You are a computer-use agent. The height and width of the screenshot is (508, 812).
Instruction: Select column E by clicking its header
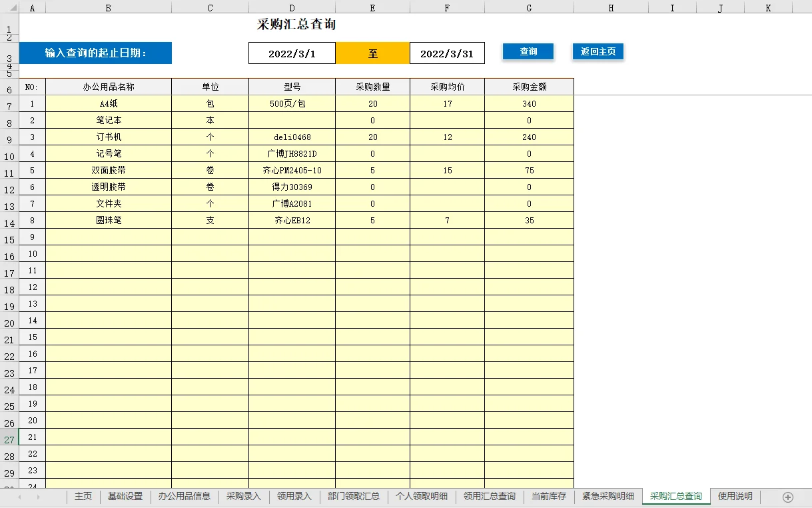pyautogui.click(x=372, y=7)
